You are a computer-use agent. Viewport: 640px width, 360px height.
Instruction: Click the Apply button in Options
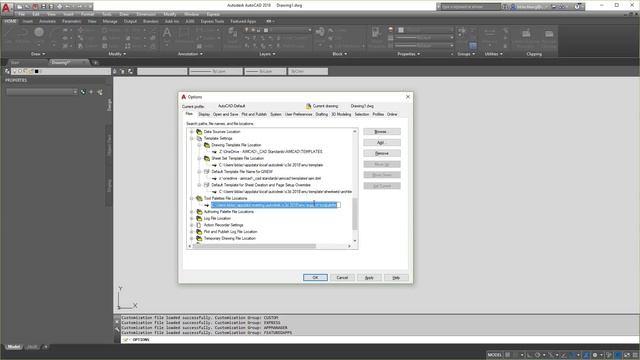pos(369,278)
